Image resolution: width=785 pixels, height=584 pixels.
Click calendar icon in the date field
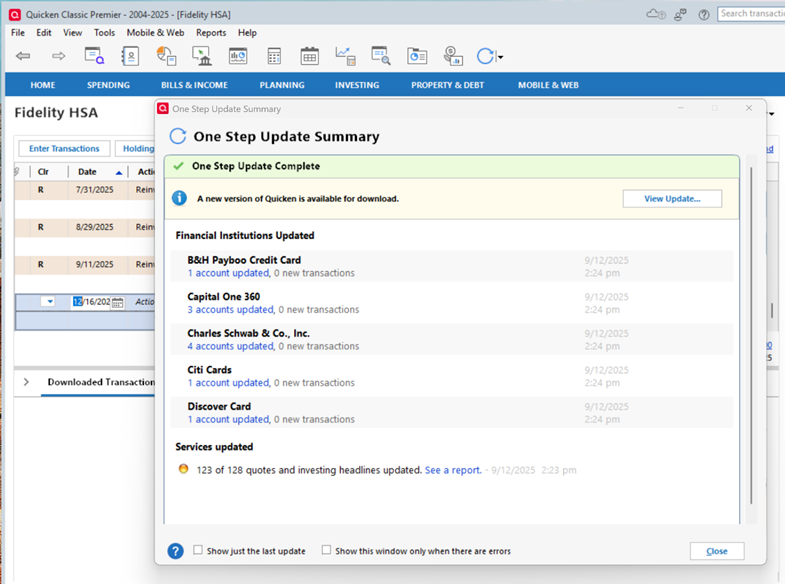tap(117, 302)
